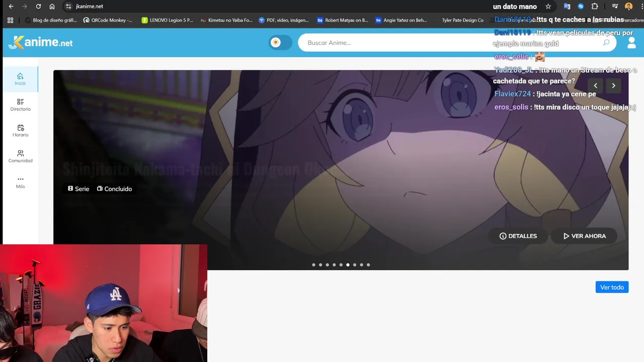Open the 'LENOVO Legion 5 P...' bookmark
Image resolution: width=644 pixels, height=362 pixels.
click(x=168, y=20)
